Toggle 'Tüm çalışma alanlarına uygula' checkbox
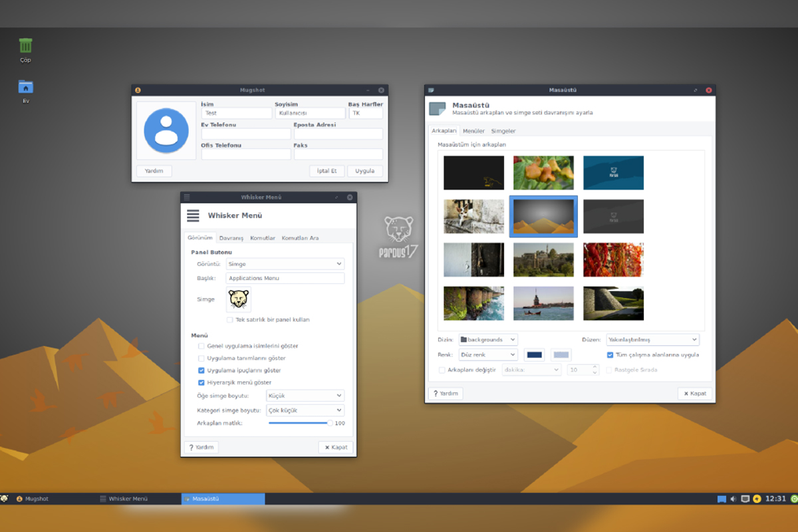 pyautogui.click(x=610, y=355)
